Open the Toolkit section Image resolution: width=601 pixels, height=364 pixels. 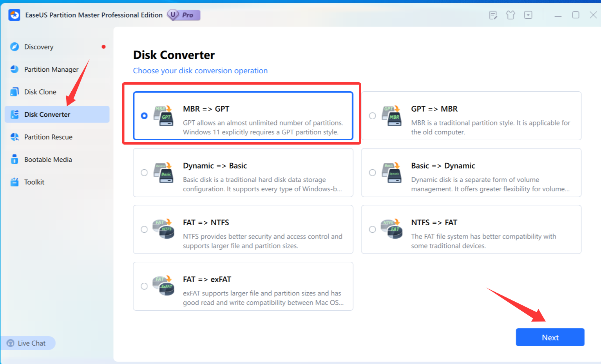pyautogui.click(x=57, y=182)
